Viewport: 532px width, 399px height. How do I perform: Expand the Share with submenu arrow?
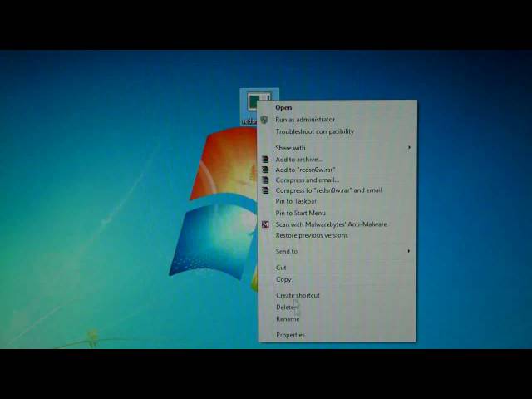[x=409, y=148]
